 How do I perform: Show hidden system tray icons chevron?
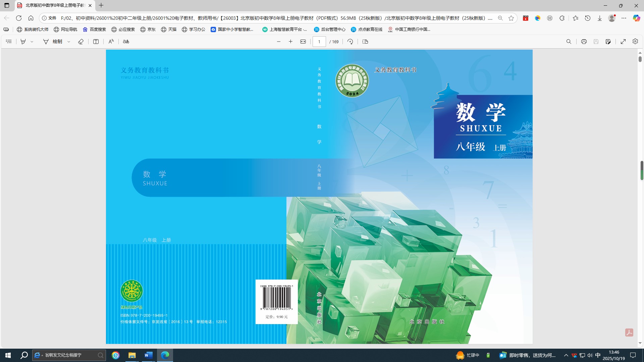[x=566, y=355]
